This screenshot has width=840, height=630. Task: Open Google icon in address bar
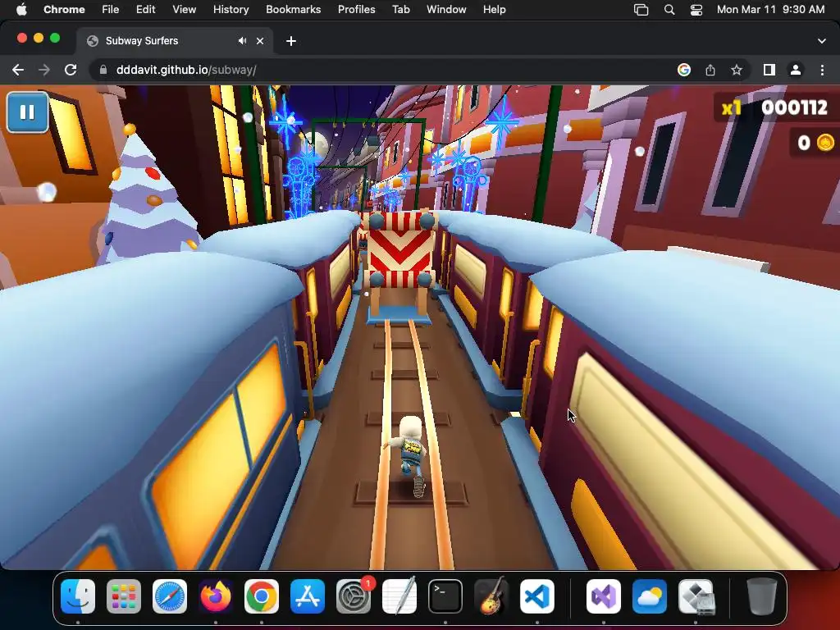click(684, 70)
